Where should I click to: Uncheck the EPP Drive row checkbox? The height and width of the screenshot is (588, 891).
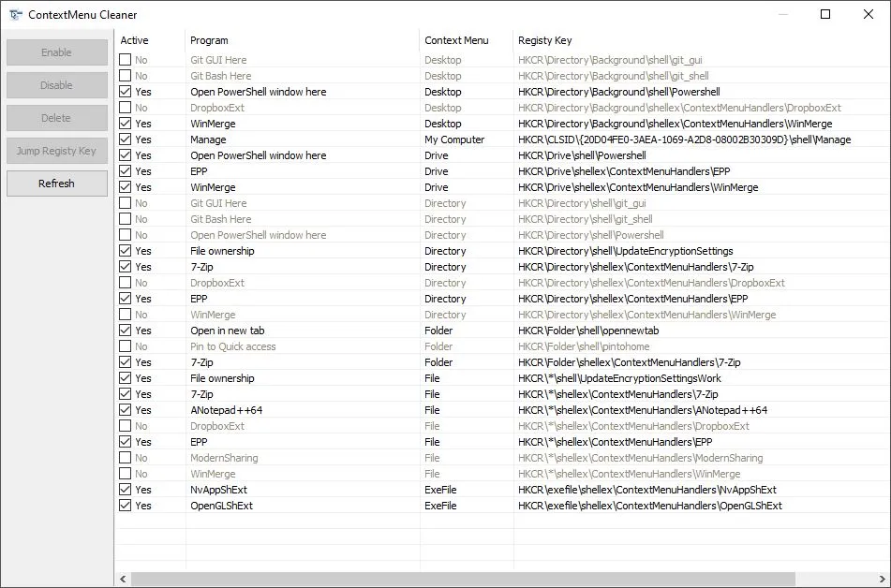125,171
